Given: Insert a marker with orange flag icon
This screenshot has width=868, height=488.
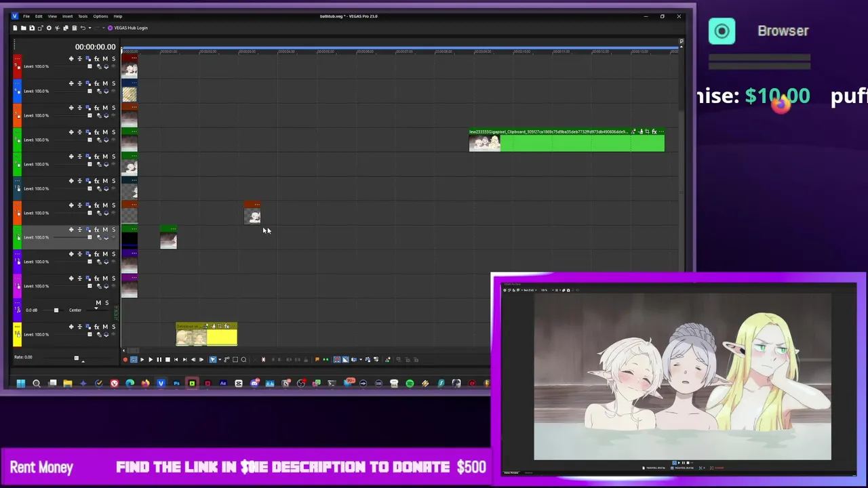Looking at the screenshot, I should point(317,359).
